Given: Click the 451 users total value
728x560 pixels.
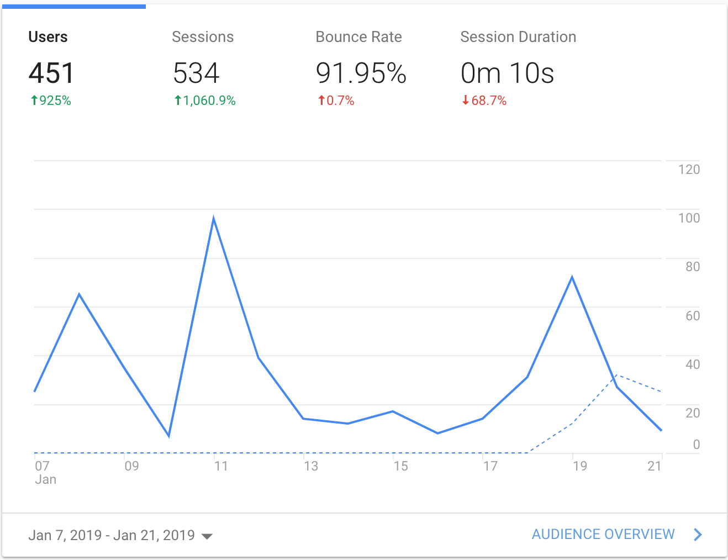Looking at the screenshot, I should [x=51, y=73].
